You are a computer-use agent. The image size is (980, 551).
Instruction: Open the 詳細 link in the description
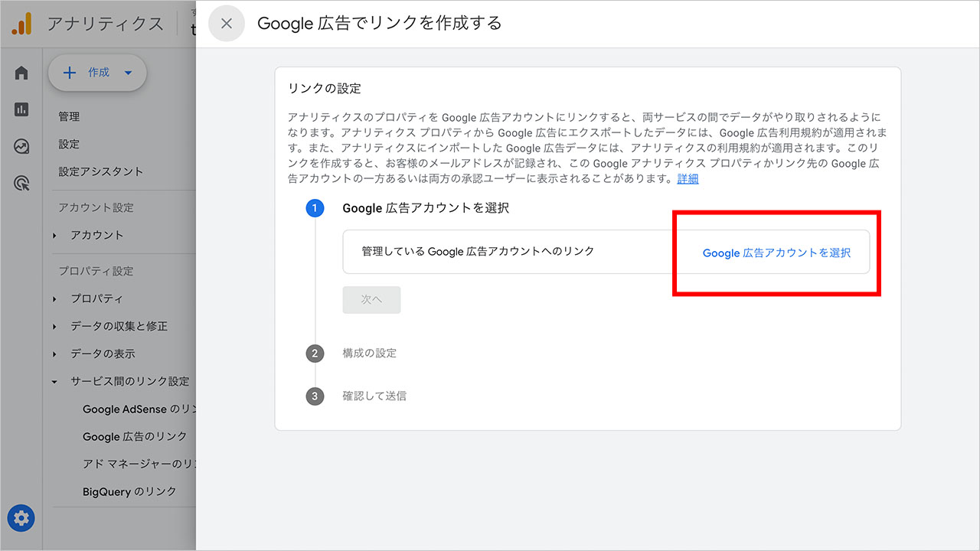point(687,178)
